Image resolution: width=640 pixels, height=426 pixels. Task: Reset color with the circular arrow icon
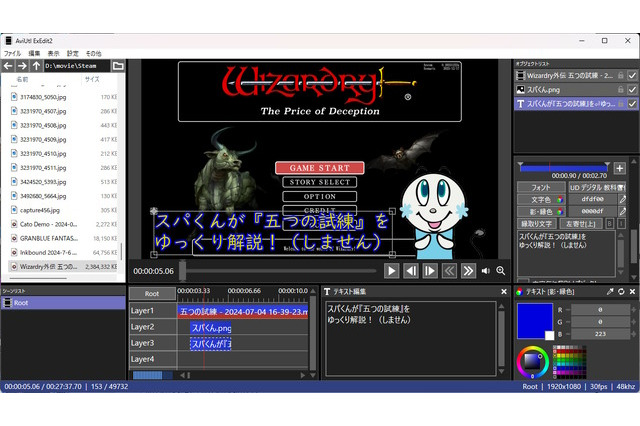[621, 291]
